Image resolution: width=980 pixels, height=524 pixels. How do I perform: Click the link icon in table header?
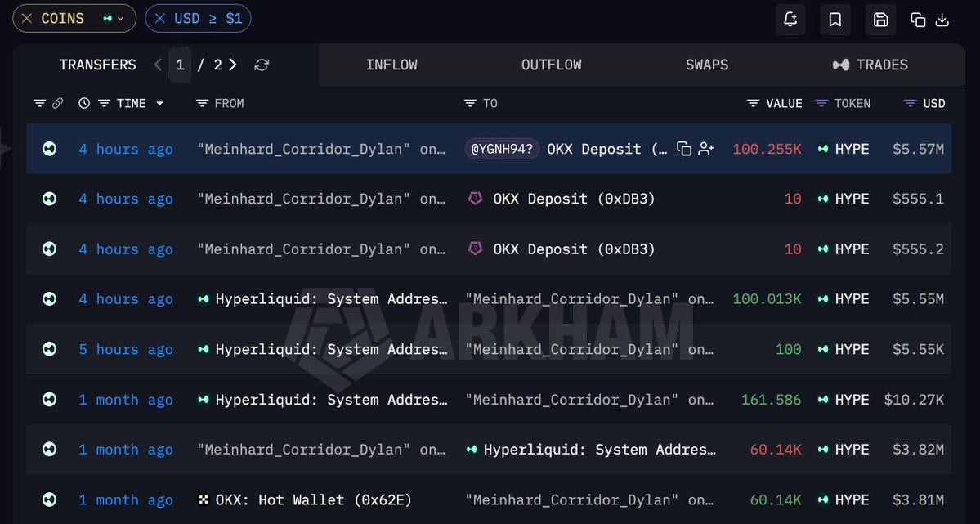[x=57, y=103]
